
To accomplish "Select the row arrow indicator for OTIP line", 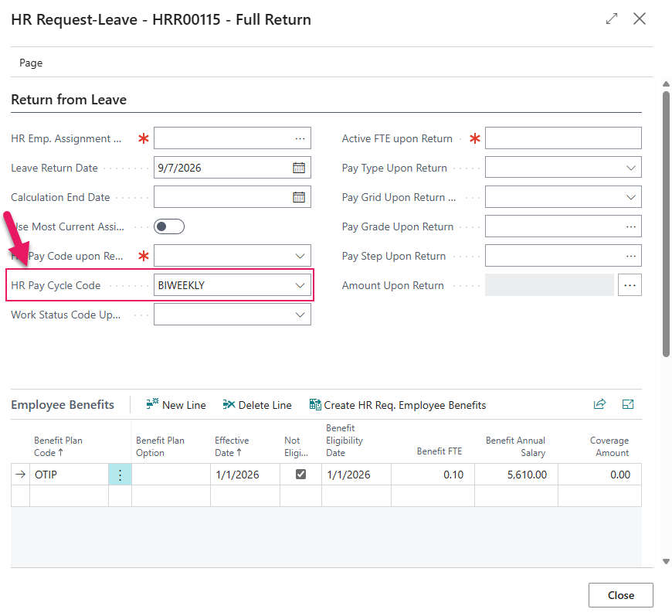I will (x=20, y=475).
